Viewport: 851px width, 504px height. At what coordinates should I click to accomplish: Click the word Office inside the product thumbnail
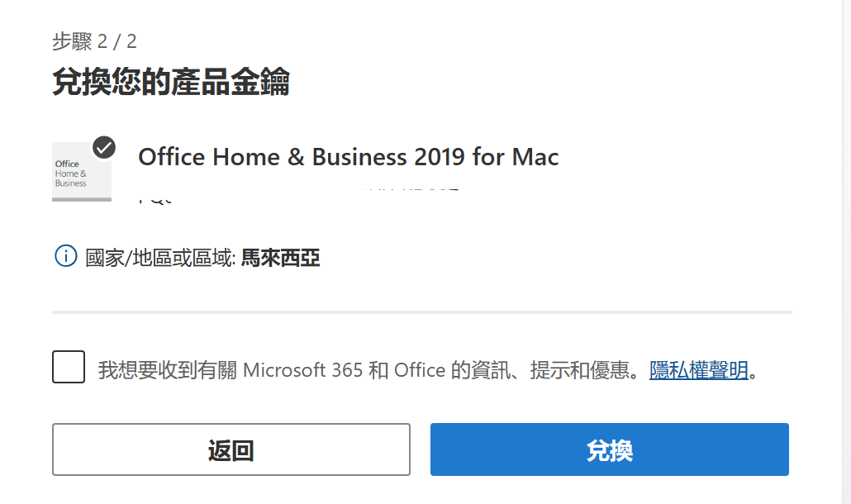pos(67,164)
